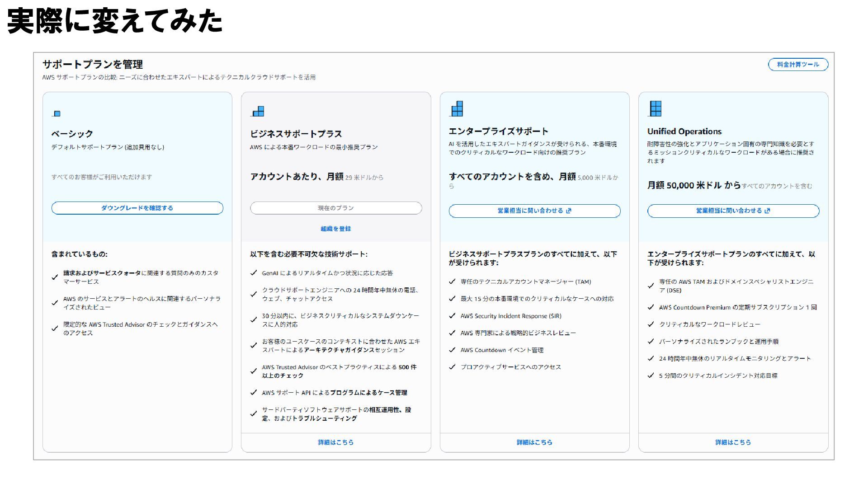The image size is (868, 488).
Task: Open 詳細はこちら under the Unified Operations plan
Action: pos(733,442)
